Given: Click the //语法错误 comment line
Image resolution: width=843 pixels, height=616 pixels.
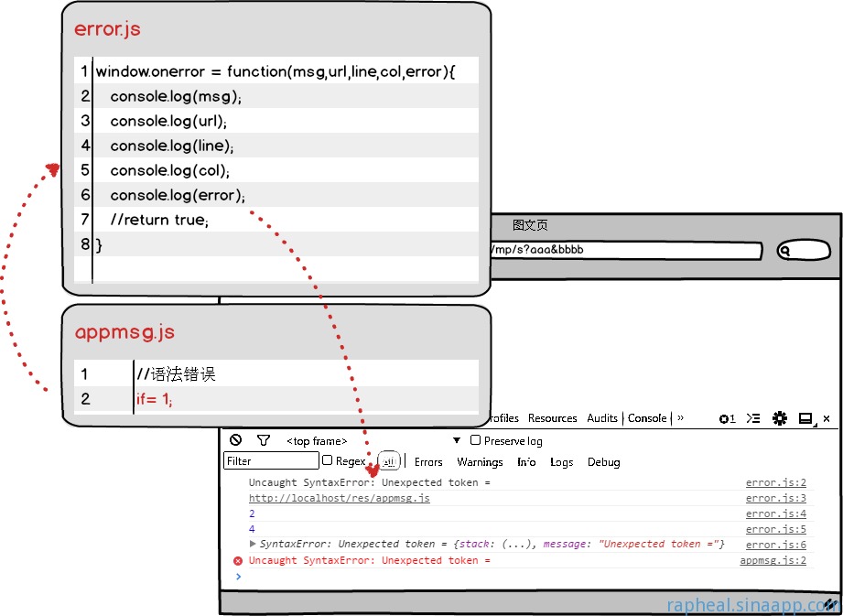Looking at the screenshot, I should click(177, 374).
